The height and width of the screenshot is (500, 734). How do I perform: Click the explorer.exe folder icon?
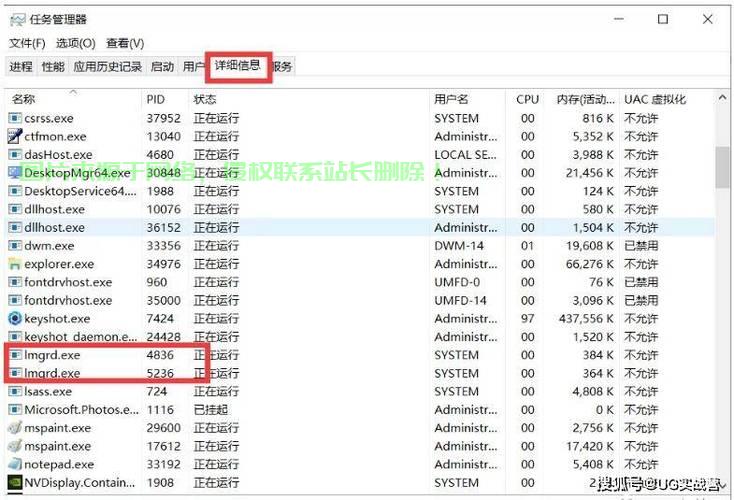tap(15, 264)
